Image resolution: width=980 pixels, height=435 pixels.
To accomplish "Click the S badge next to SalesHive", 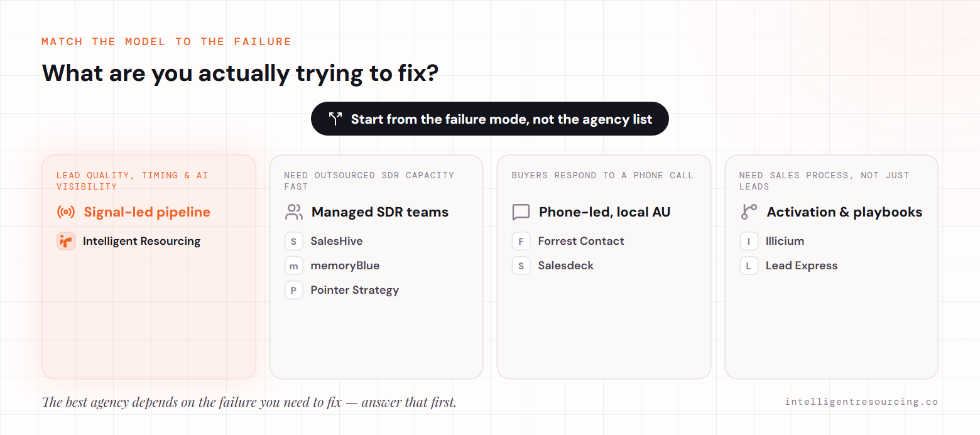I will (x=293, y=241).
